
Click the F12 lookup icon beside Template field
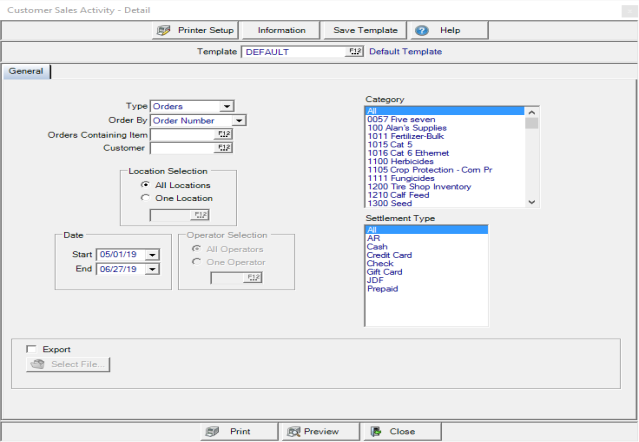click(355, 51)
